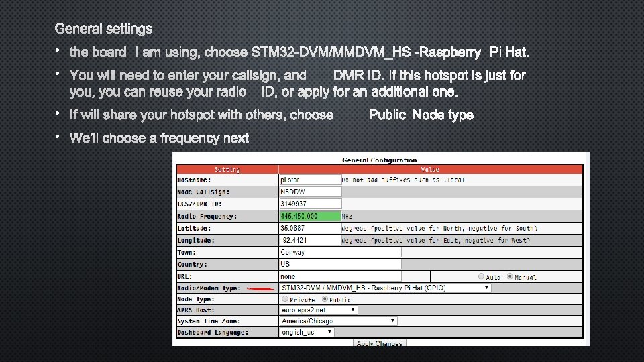The image size is (644, 362).
Task: Click the Node Callsign label
Action: point(203,192)
